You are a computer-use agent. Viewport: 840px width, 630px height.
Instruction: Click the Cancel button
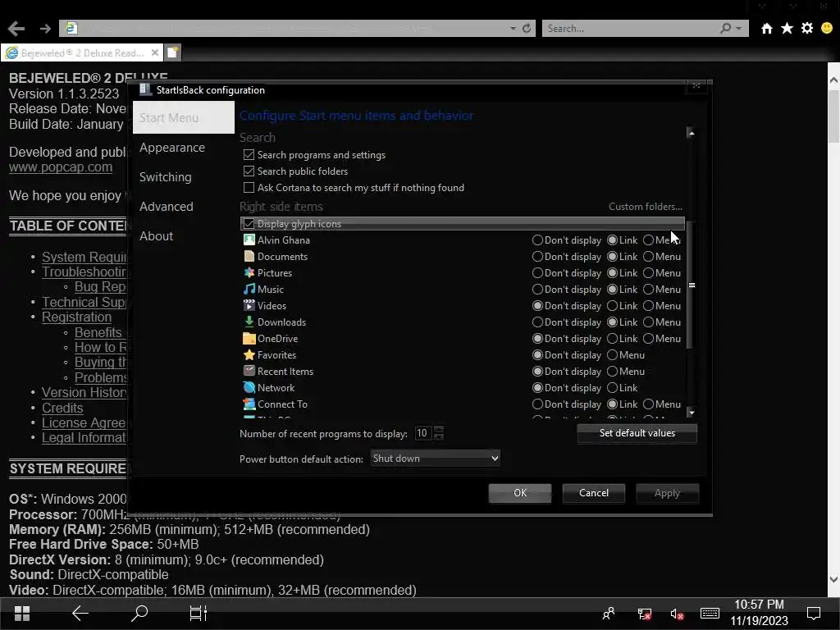pos(594,493)
